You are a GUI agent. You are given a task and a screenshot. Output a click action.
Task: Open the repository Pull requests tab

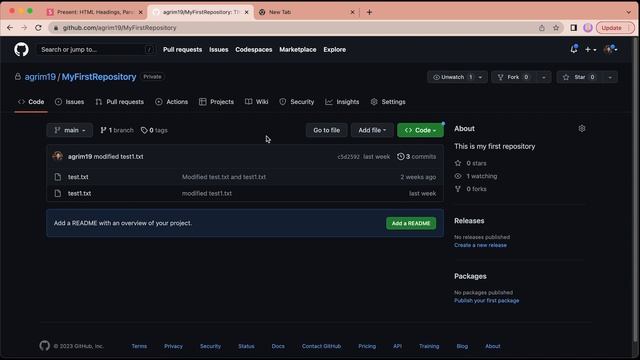120,102
